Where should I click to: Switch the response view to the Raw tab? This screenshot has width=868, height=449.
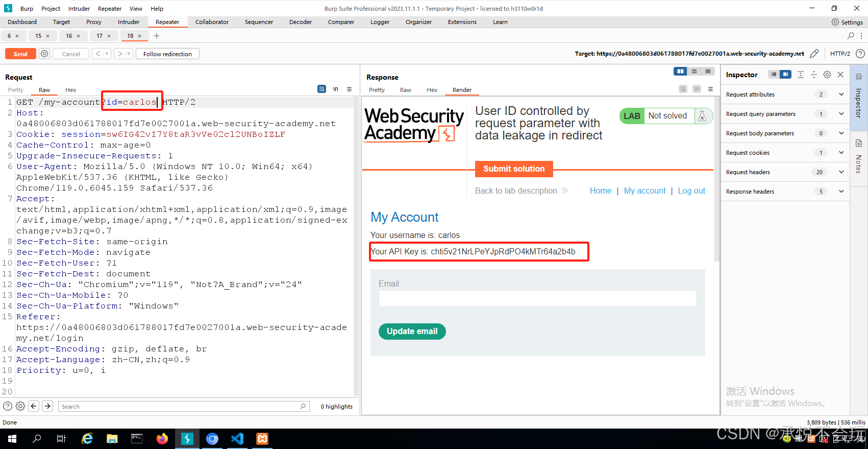coord(406,90)
